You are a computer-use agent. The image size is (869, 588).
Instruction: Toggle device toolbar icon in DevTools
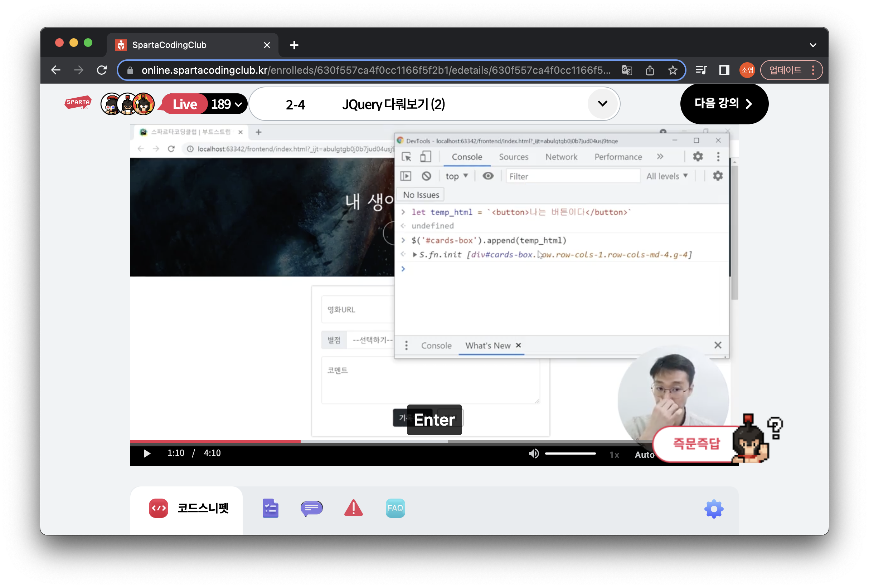425,157
